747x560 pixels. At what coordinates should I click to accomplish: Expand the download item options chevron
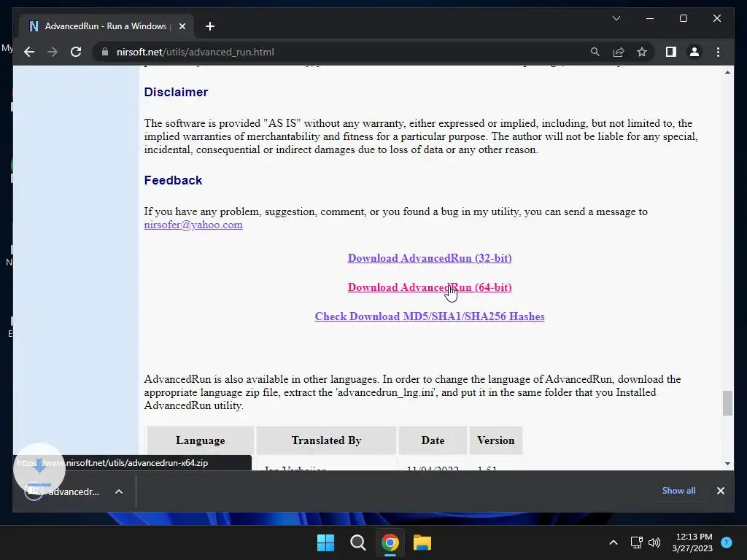[119, 491]
